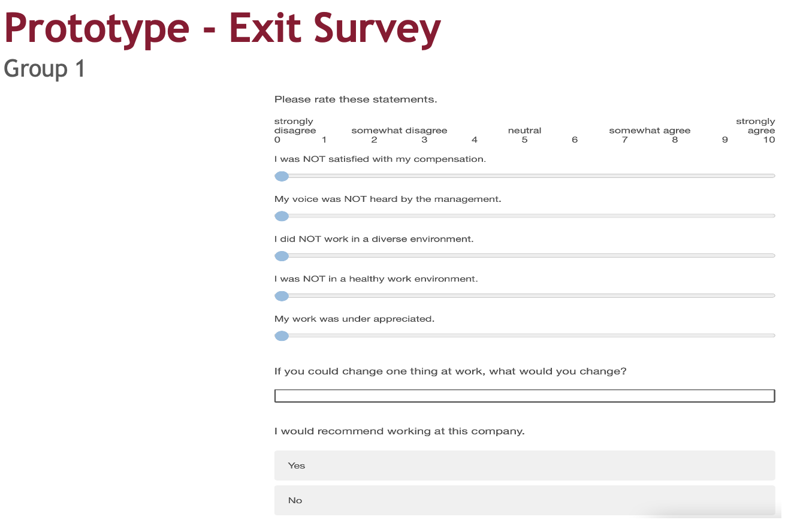Click the "voice was NOT heard" slider handle
791x532 pixels.
pyautogui.click(x=282, y=216)
